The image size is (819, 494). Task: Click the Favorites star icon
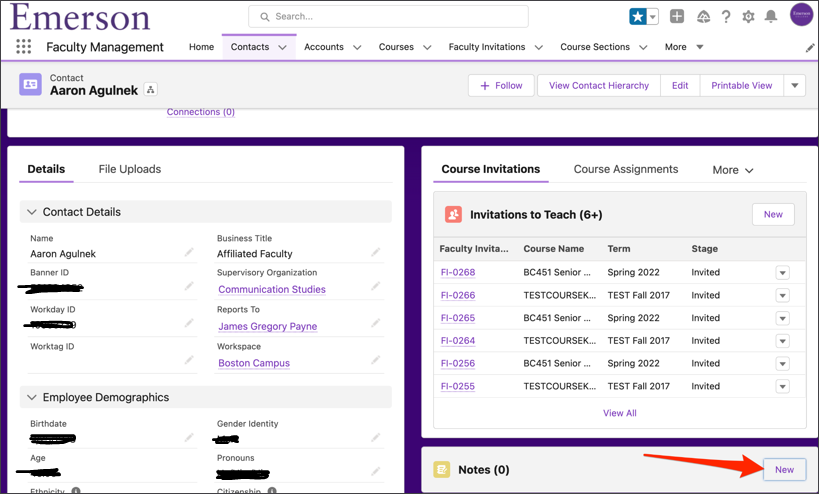[638, 17]
